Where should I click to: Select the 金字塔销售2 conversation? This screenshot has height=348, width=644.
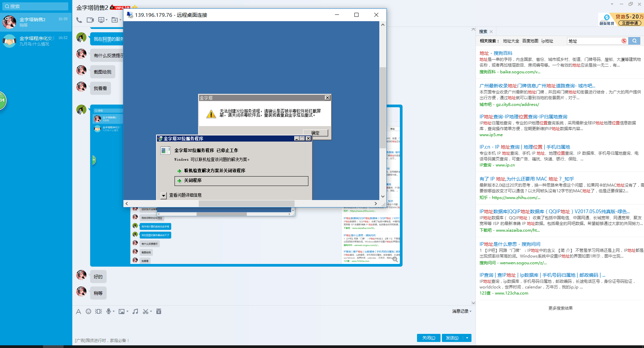[x=36, y=22]
